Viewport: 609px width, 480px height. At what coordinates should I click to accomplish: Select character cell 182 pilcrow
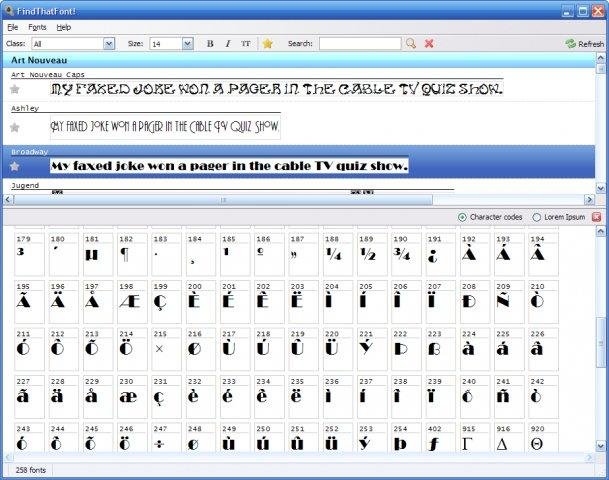(132, 254)
